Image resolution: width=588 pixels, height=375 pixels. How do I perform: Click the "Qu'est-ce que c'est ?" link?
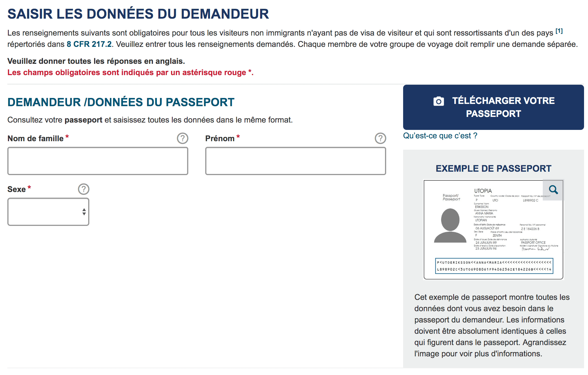440,136
